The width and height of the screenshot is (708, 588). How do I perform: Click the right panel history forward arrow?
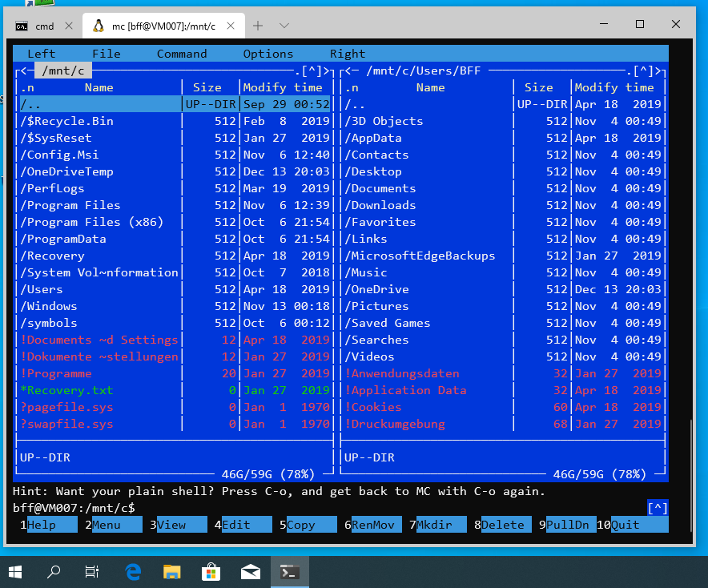pos(658,71)
